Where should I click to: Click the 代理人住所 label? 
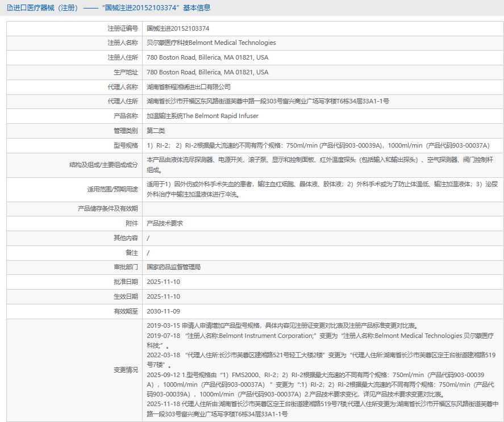[123, 101]
